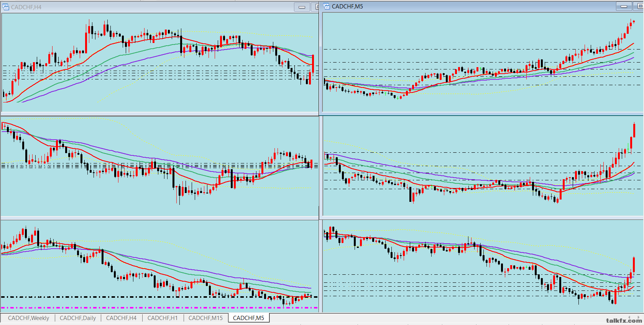Click the chart icon in CADCHF,M5 title bar
The width and height of the screenshot is (644, 325).
[x=327, y=6]
